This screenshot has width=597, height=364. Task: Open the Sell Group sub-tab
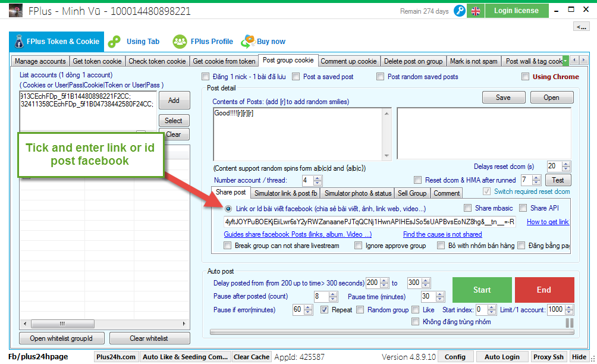pos(412,193)
